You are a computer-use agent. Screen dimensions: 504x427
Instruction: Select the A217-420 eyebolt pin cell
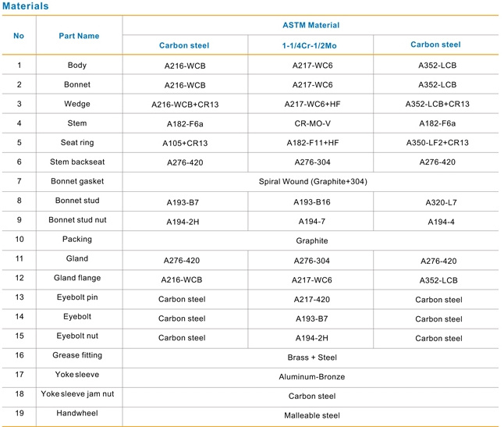click(312, 299)
